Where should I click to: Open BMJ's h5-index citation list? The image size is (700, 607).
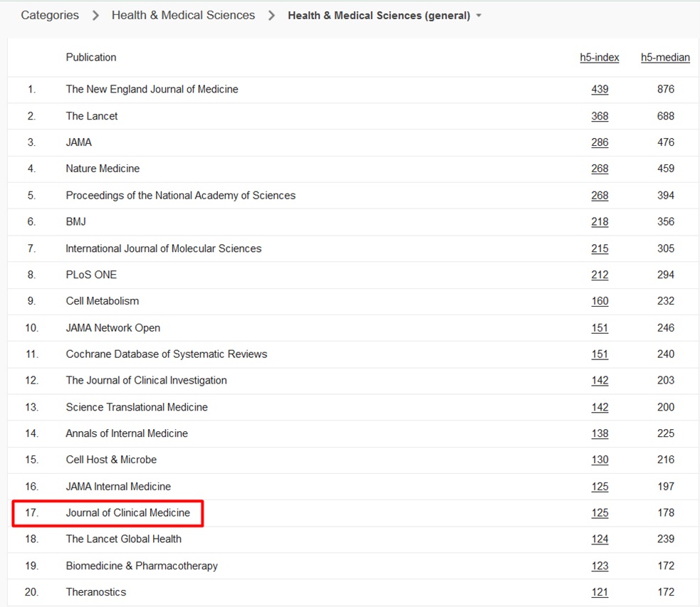600,221
